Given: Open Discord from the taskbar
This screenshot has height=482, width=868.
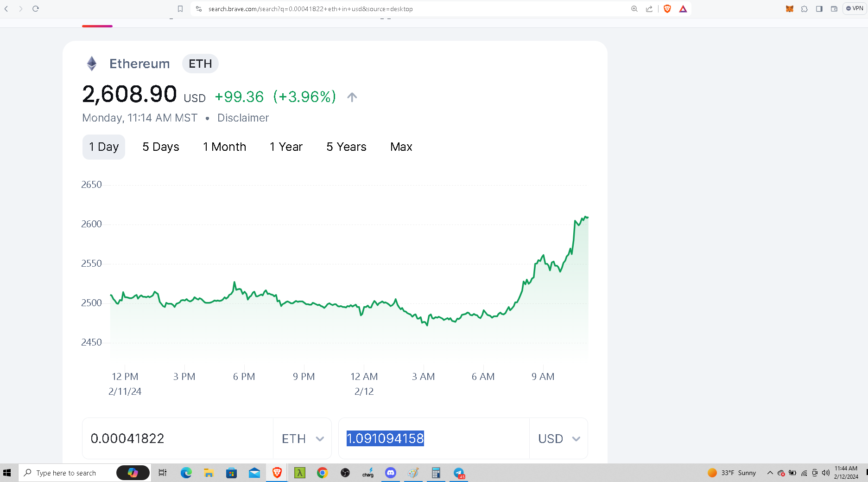Looking at the screenshot, I should point(391,473).
